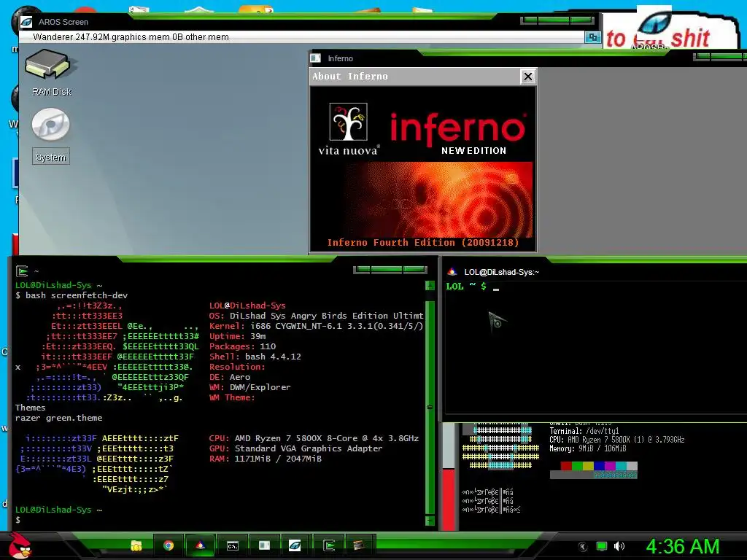Click the CPU: AMD Ryzen 7 5800X line
The image size is (747, 560).
(x=314, y=438)
